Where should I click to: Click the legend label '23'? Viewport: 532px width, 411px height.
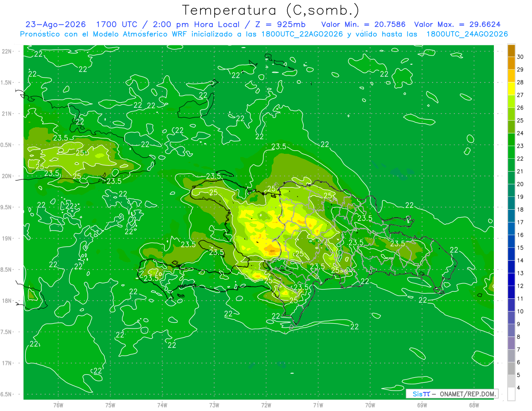tap(520, 146)
